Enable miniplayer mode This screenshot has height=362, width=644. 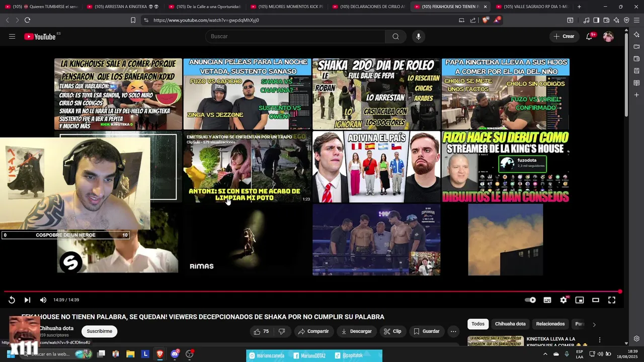pos(580,300)
